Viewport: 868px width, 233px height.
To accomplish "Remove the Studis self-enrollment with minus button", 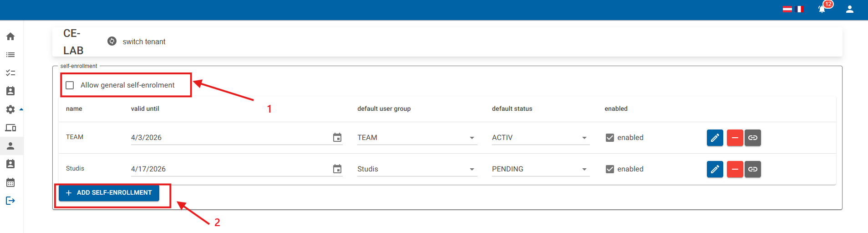I will tap(735, 169).
